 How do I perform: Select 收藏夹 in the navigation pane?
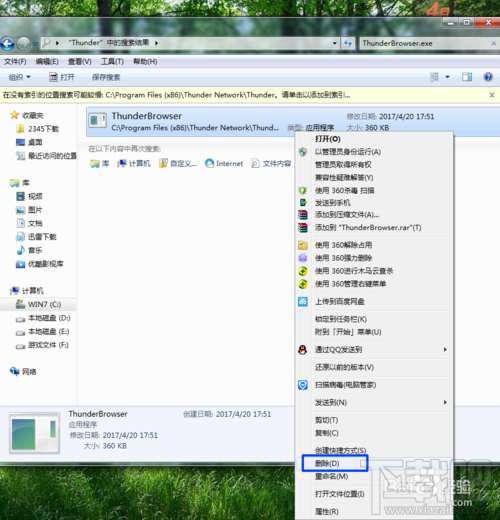tap(27, 115)
